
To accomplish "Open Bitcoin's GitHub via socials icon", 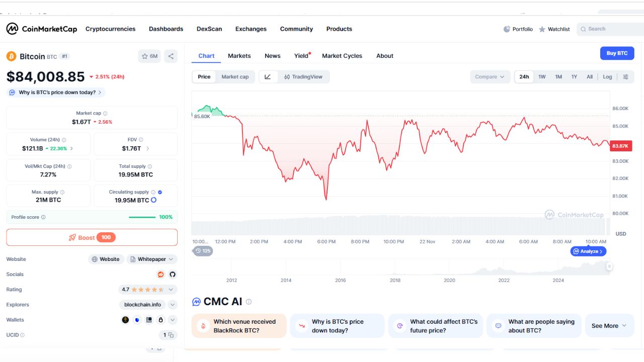I will (x=173, y=275).
